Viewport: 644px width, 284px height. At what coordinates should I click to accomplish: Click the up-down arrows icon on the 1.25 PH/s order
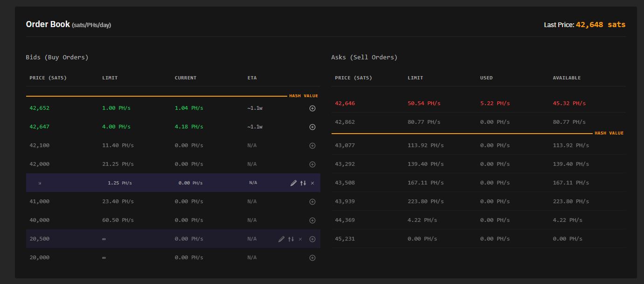click(303, 183)
